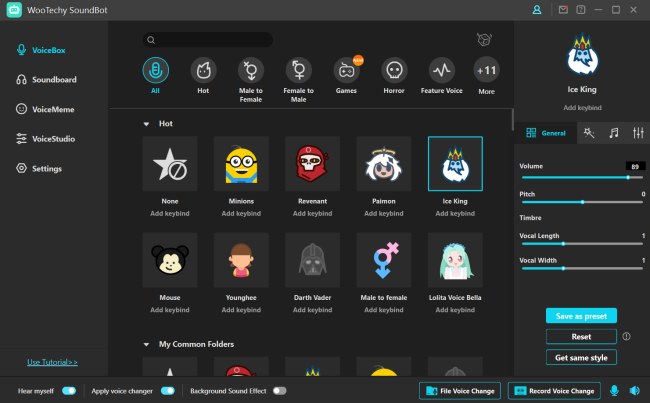Adjust the Volume slider
This screenshot has width=650, height=403.
pos(582,177)
